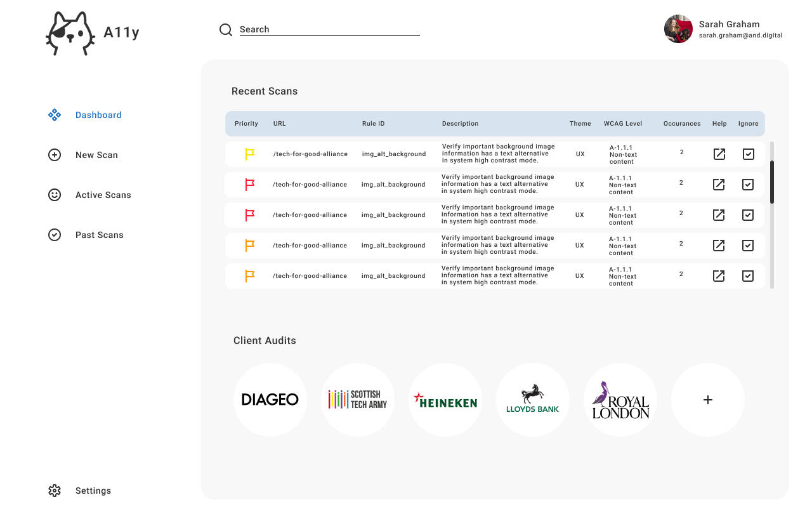Screen dimensions: 812x528
Task: Open the Dashboard menu item
Action: tap(98, 115)
